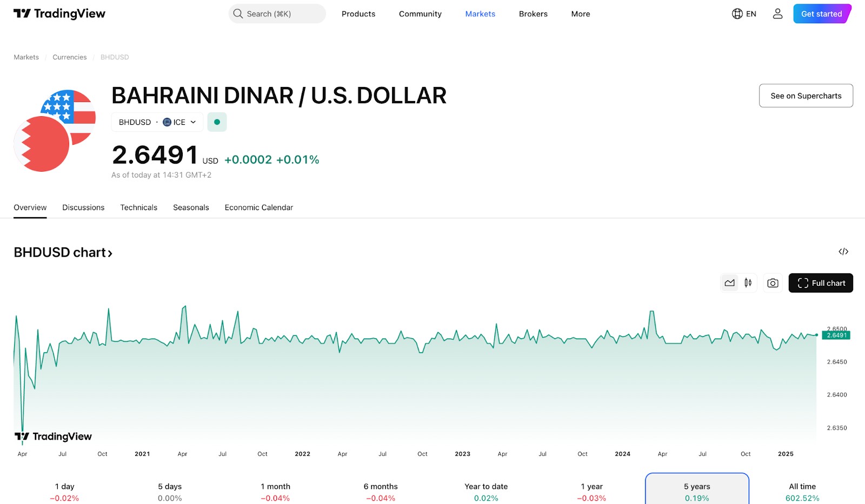Select the 1 year range
This screenshot has width=865, height=504.
[x=591, y=492]
